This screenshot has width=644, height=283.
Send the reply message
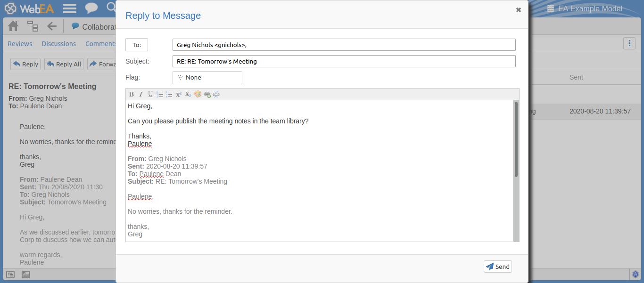point(497,267)
